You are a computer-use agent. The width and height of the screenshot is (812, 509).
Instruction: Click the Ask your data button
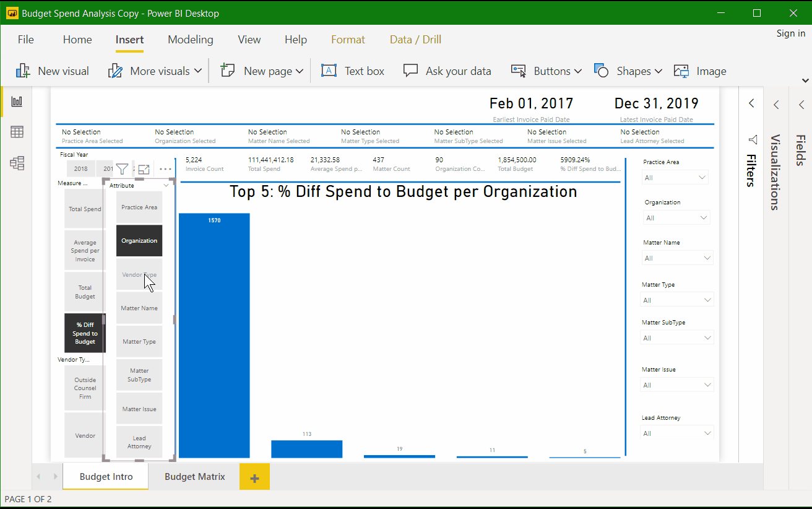click(447, 71)
